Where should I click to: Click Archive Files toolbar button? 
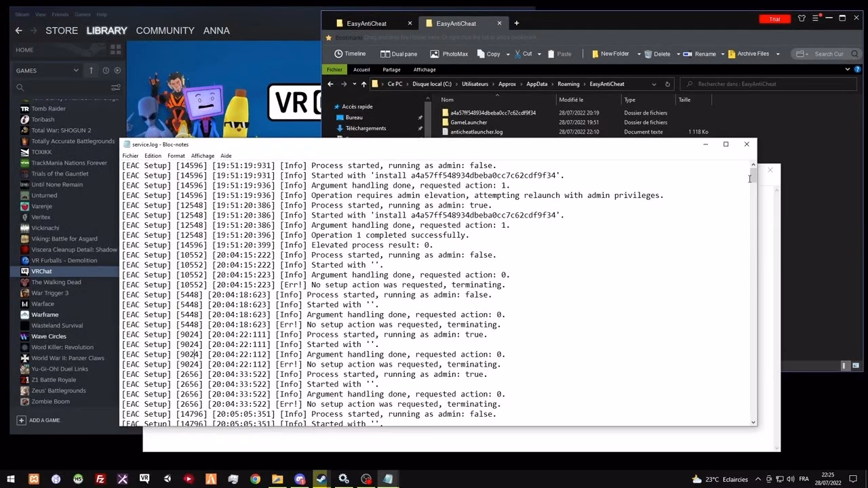coord(749,54)
